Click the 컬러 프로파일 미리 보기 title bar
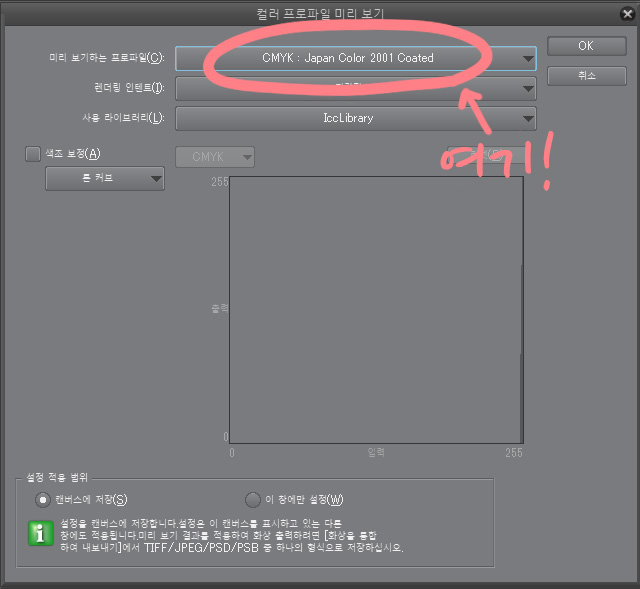This screenshot has height=589, width=640. tap(320, 13)
